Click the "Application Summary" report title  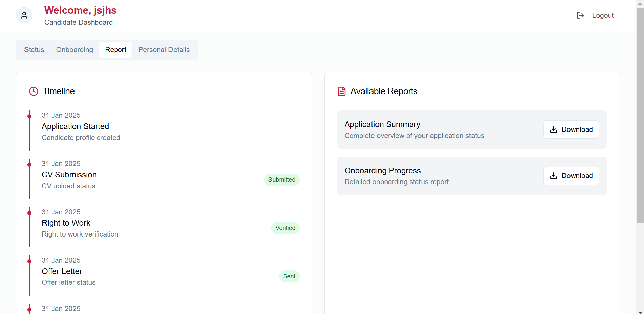[382, 124]
